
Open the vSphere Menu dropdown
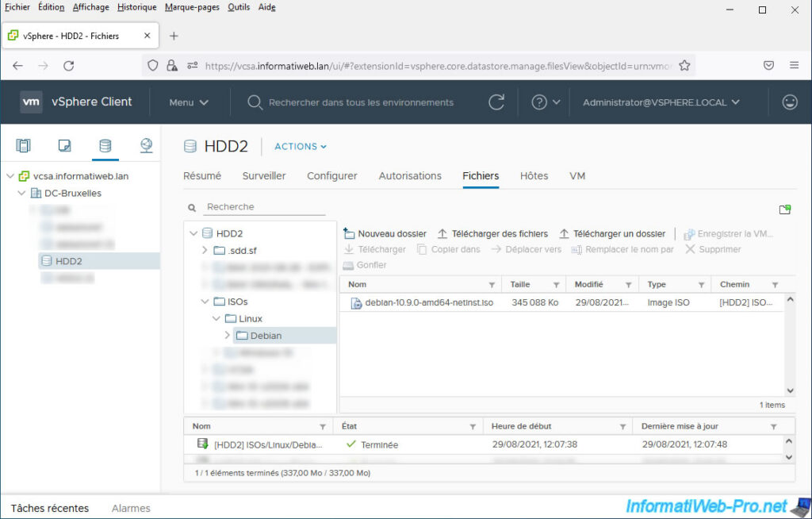click(x=189, y=102)
